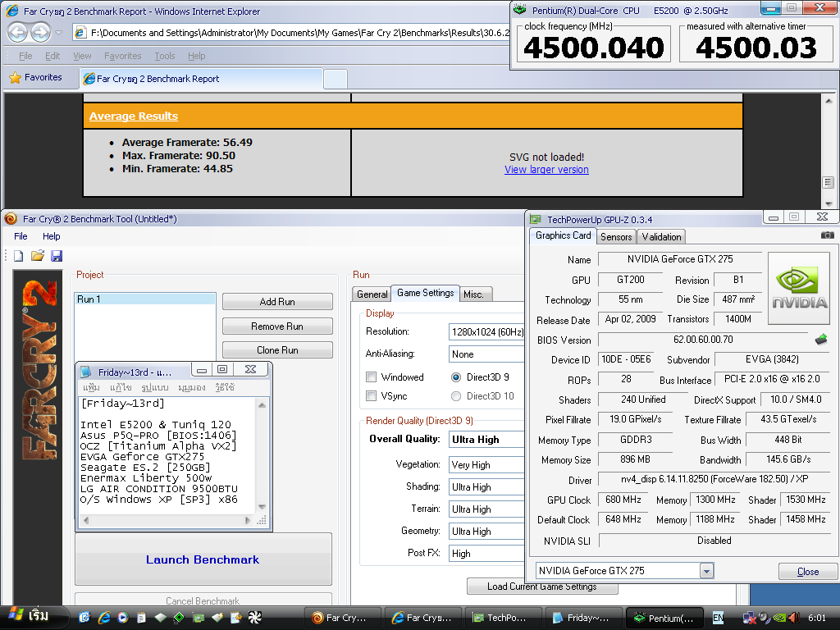Click the Remove Run button
The width and height of the screenshot is (840, 630).
(277, 326)
